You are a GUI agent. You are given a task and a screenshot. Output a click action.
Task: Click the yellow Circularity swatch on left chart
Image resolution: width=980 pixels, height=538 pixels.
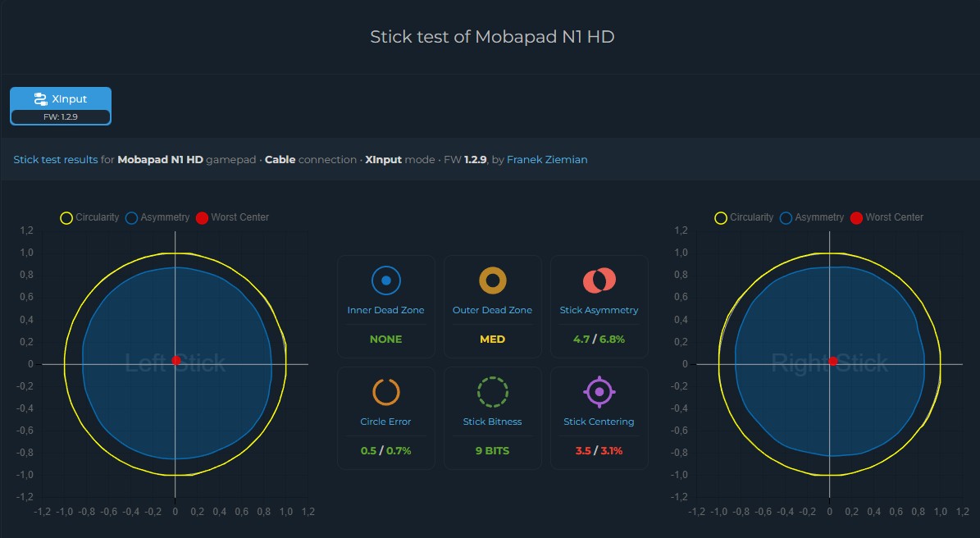point(66,218)
